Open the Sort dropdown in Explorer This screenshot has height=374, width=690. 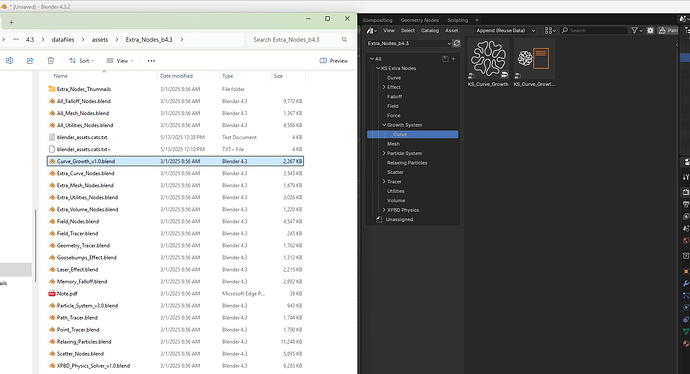[82, 61]
